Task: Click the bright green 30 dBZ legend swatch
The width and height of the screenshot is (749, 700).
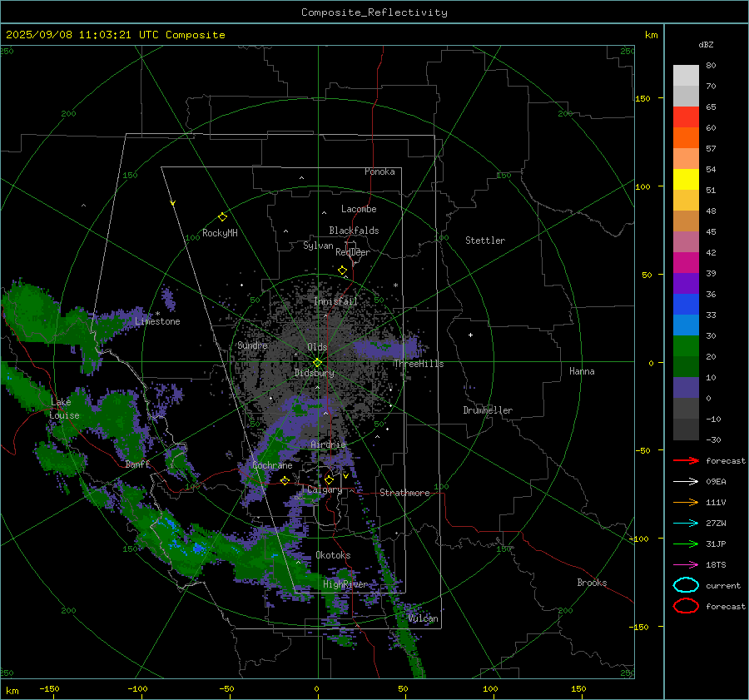Action: [686, 346]
